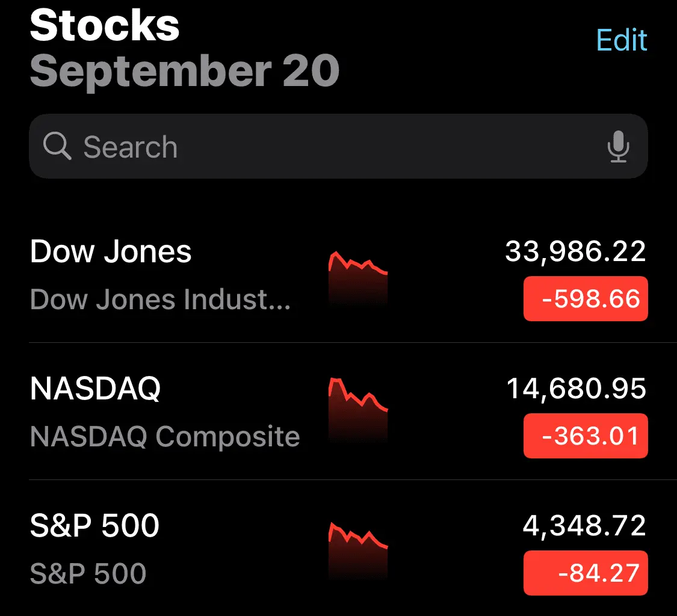The width and height of the screenshot is (677, 616).
Task: Open the Dow Jones sparkline chart
Action: pyautogui.click(x=358, y=278)
